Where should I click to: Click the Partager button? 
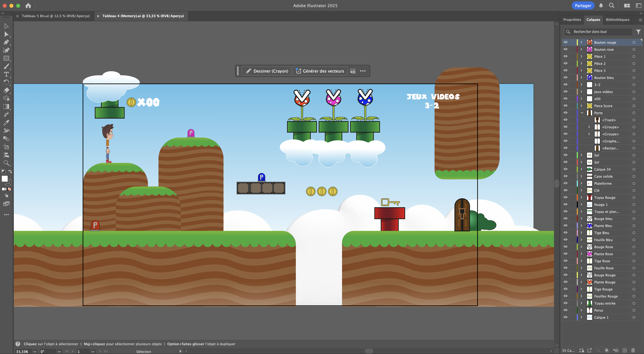(583, 6)
